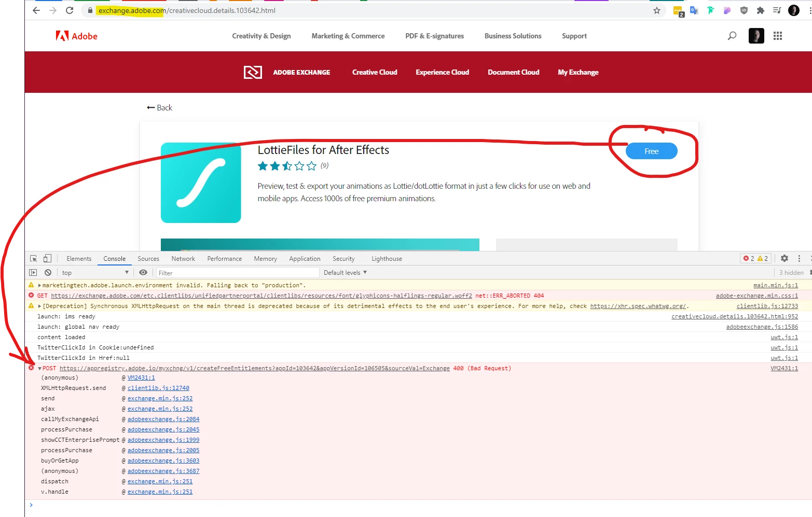Screen dimensions: 812x517
Task: Open the adobeexchange.js:3603 buyOrGetApp link
Action: (163, 460)
